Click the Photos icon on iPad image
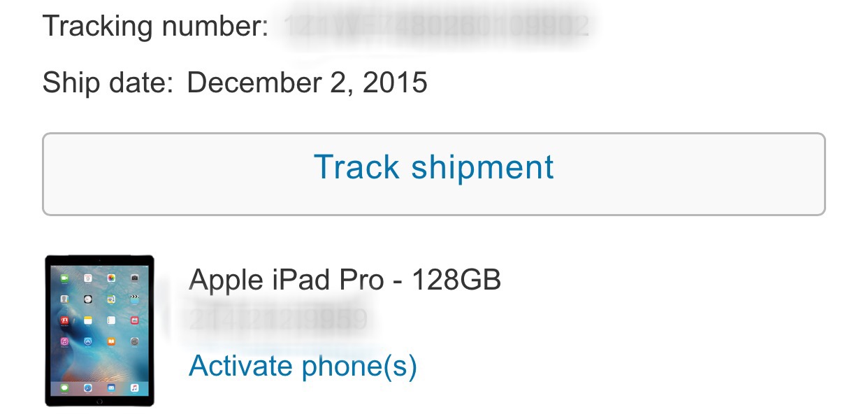The height and width of the screenshot is (419, 868). [x=111, y=278]
